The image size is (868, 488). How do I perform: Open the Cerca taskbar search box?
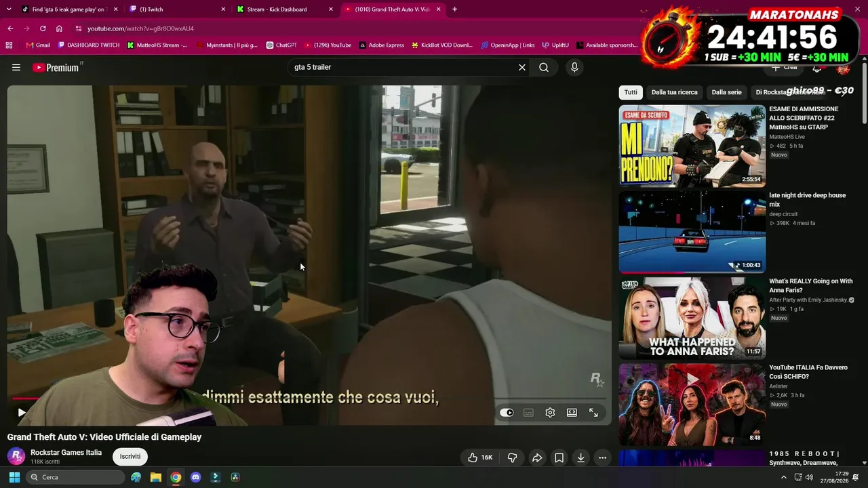pos(76,477)
